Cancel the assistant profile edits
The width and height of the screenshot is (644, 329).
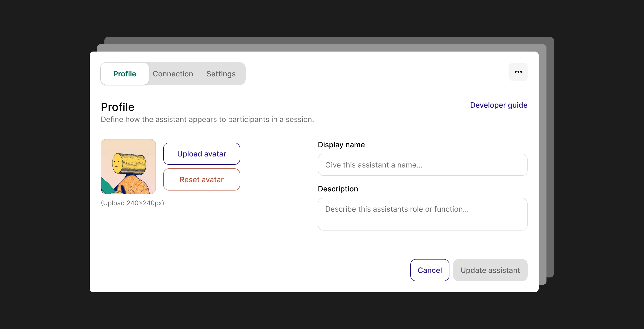(x=429, y=270)
